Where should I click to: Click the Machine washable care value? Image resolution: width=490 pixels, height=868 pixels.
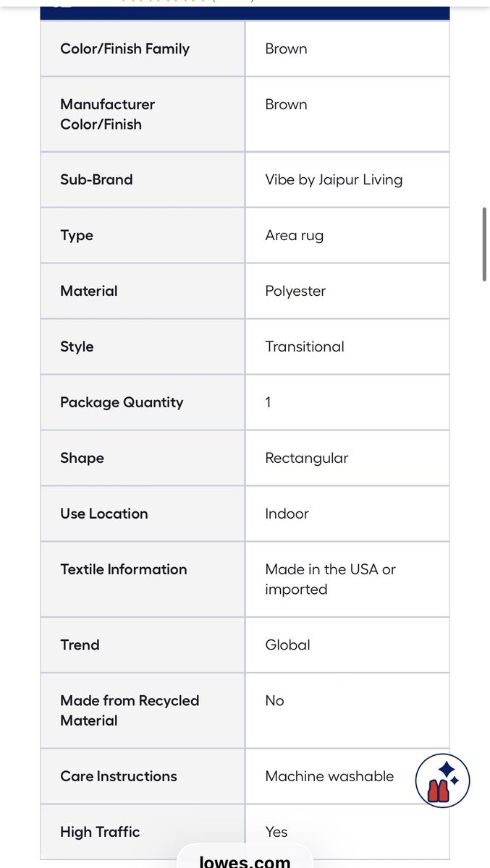(x=329, y=776)
